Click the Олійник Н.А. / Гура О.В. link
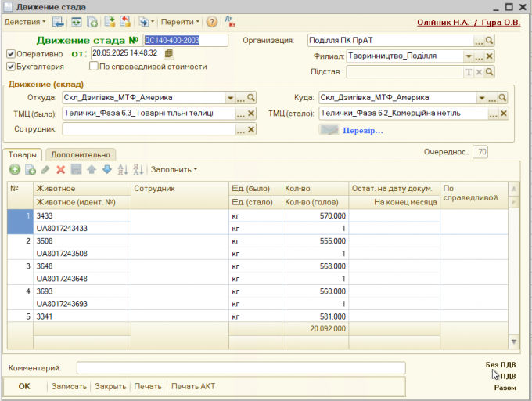The height and width of the screenshot is (401, 532). (468, 23)
